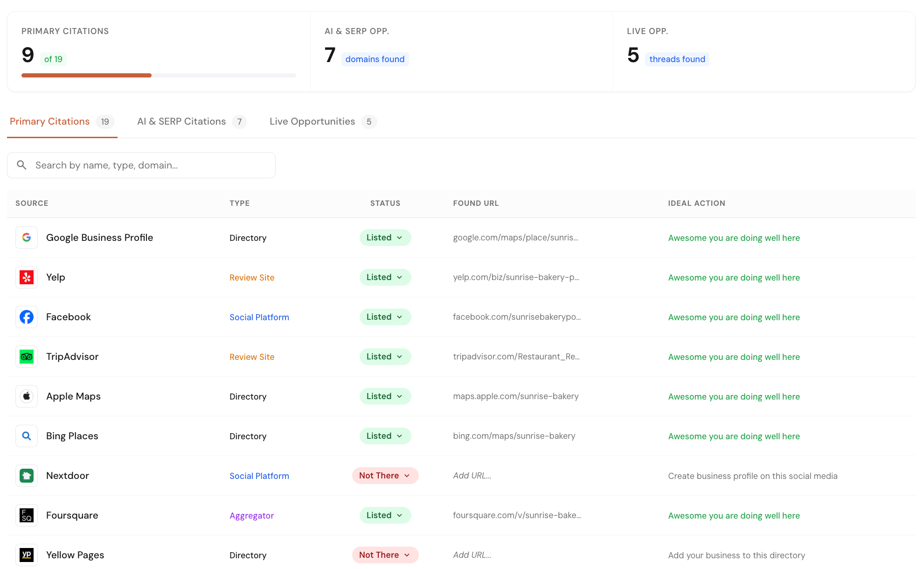Click the primary citations progress bar

point(159,75)
